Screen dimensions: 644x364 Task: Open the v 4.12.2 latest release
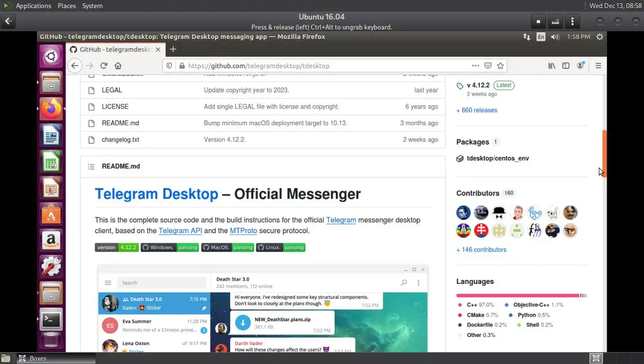(x=478, y=85)
